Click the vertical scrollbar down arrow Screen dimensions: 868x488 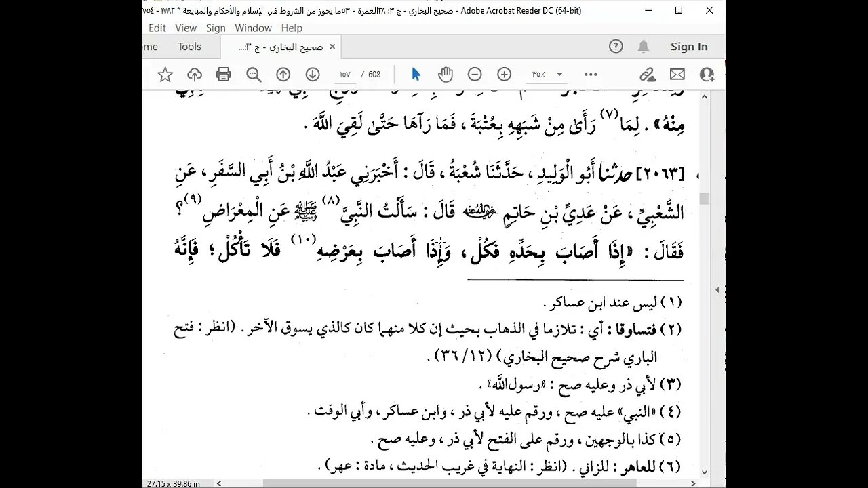[x=705, y=472]
